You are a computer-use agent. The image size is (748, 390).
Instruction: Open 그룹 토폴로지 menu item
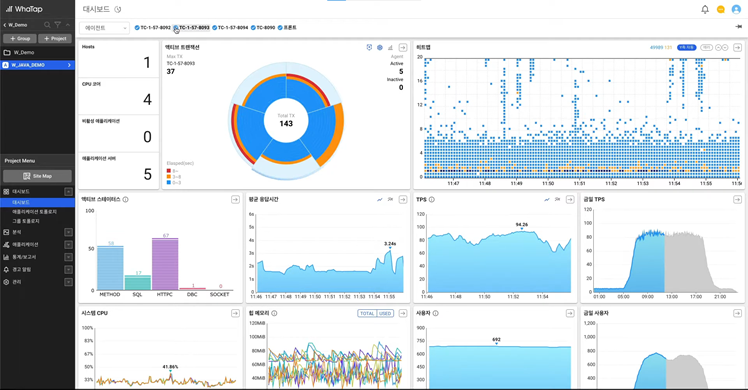point(26,221)
